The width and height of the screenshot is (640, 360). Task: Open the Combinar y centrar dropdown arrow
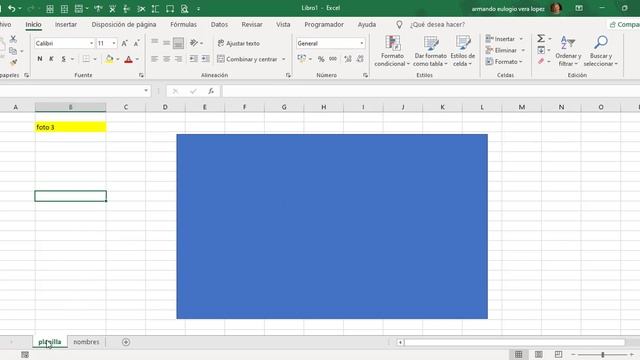(x=284, y=60)
